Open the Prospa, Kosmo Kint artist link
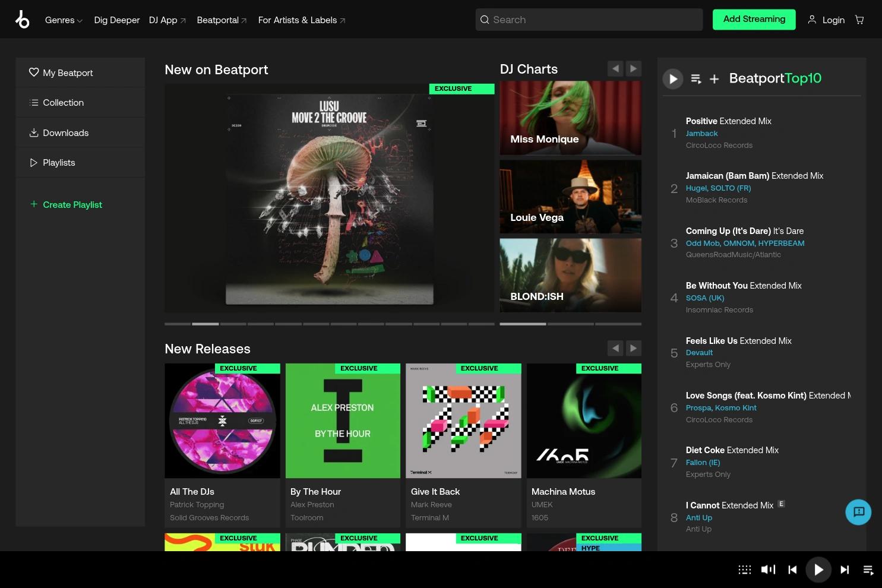The image size is (882, 588). point(721,408)
